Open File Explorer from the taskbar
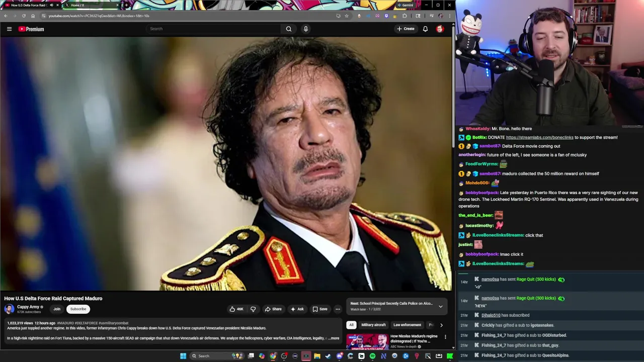The image size is (644, 362). (317, 356)
